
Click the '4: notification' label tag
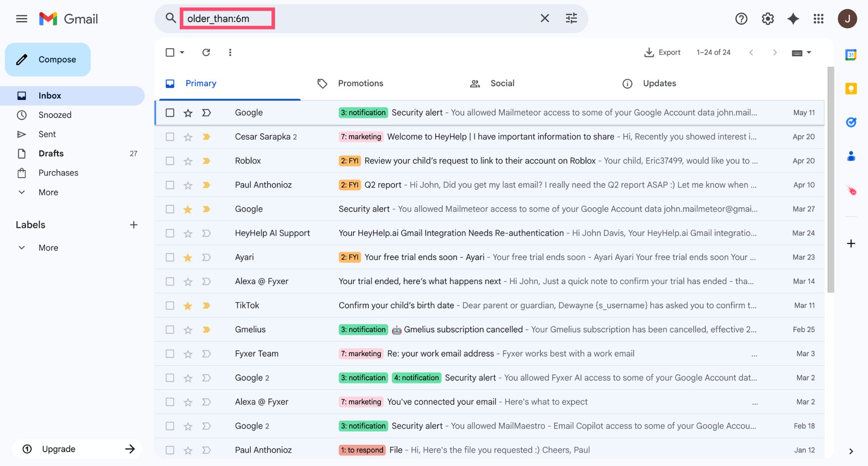pos(416,378)
